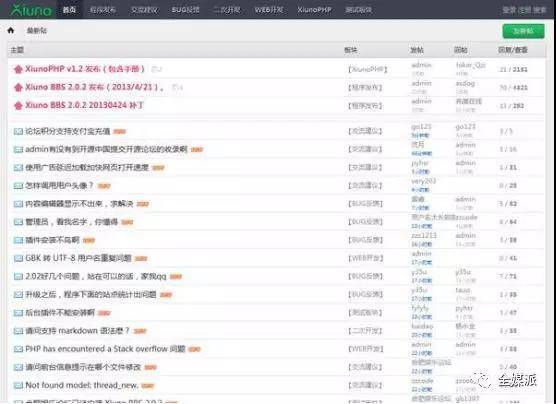Click orange tag after 'Not found model: thread_new.'
The image size is (556, 404).
point(148,386)
